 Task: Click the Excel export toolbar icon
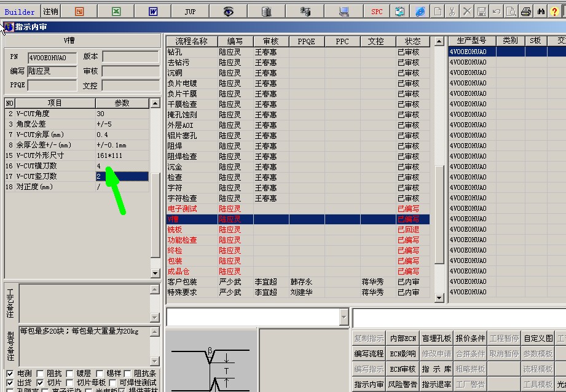(116, 12)
